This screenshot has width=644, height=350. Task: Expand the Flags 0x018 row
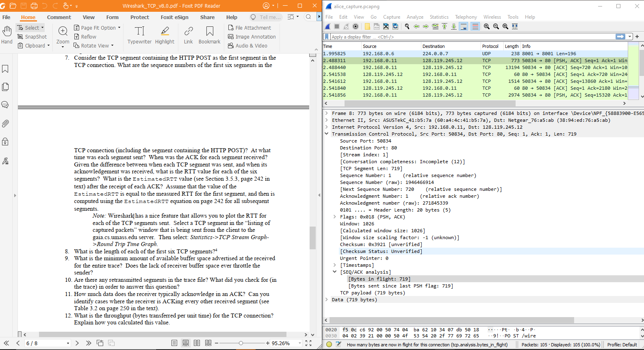335,217
